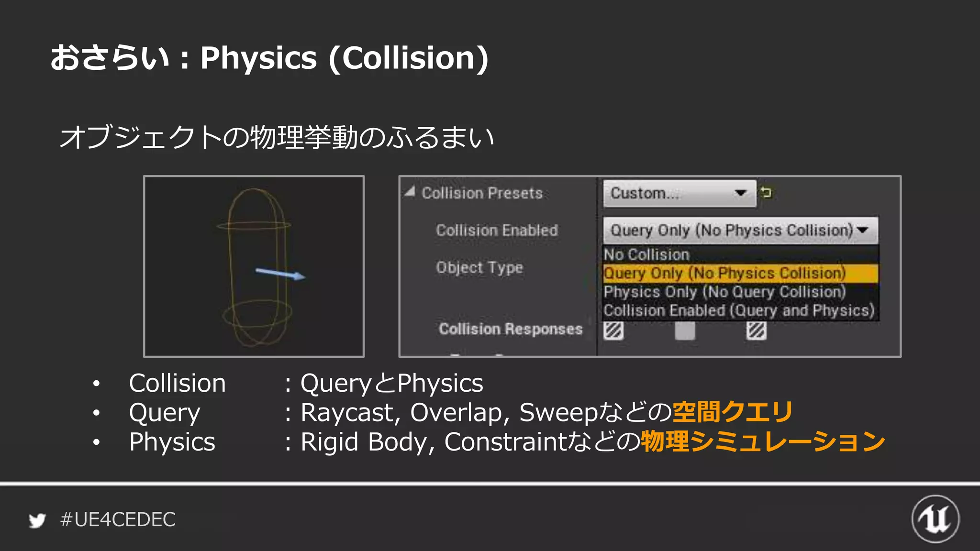Click the yellow reset-to-default arrow icon
The height and width of the screenshot is (551, 980).
766,192
